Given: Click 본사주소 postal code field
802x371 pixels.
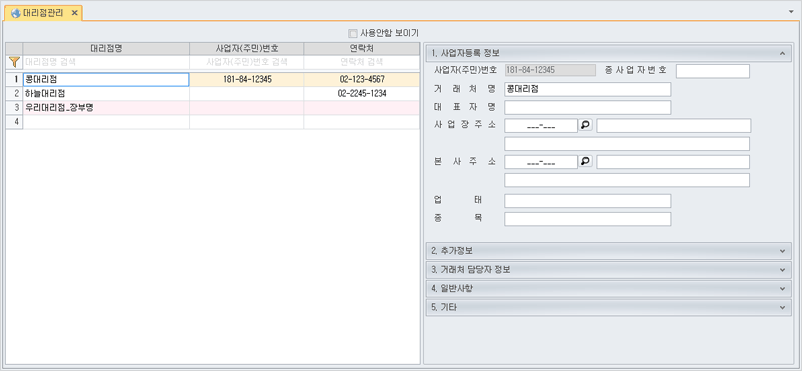Looking at the screenshot, I should (x=541, y=162).
